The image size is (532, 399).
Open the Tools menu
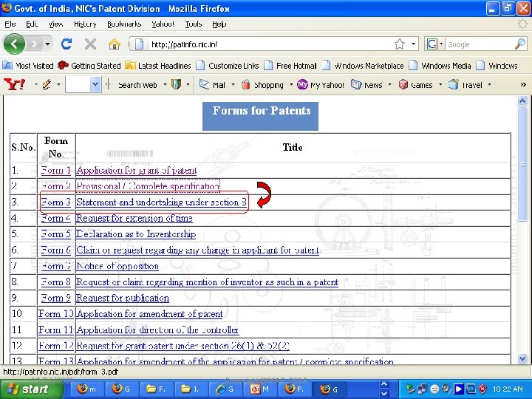[x=194, y=24]
